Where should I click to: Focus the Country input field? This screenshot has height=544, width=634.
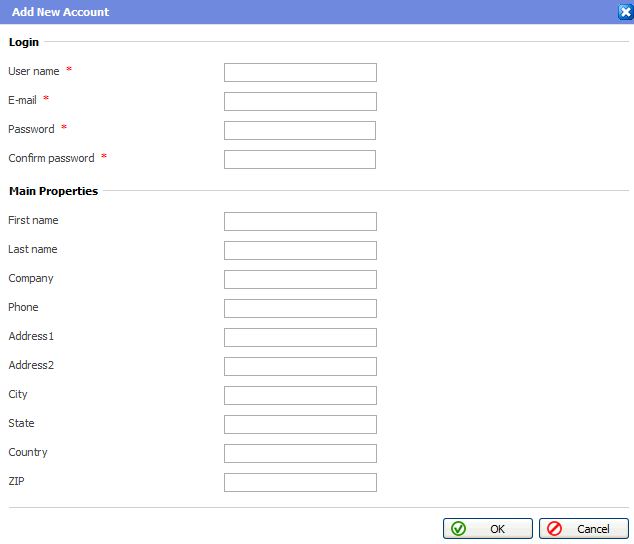(300, 453)
